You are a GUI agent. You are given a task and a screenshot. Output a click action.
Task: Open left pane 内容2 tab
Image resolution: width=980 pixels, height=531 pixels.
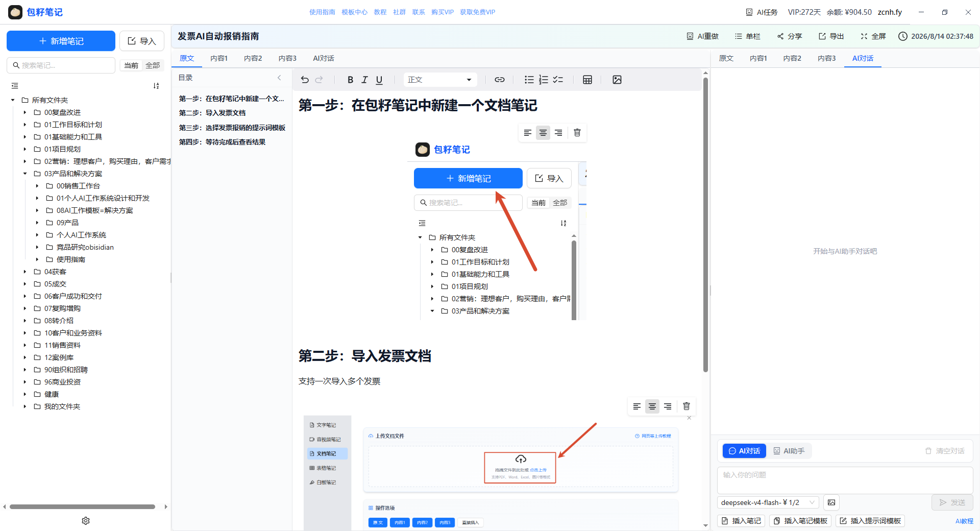[253, 58]
